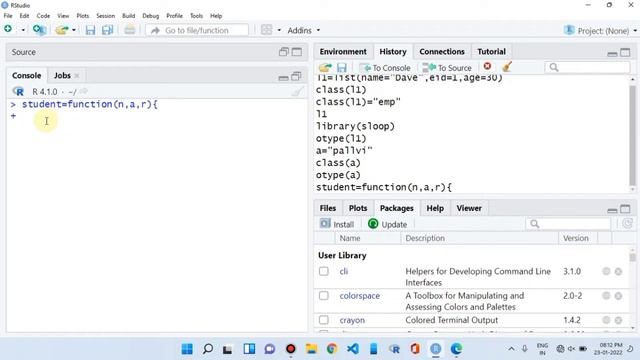
Task: Click the Update packages button
Action: (387, 224)
